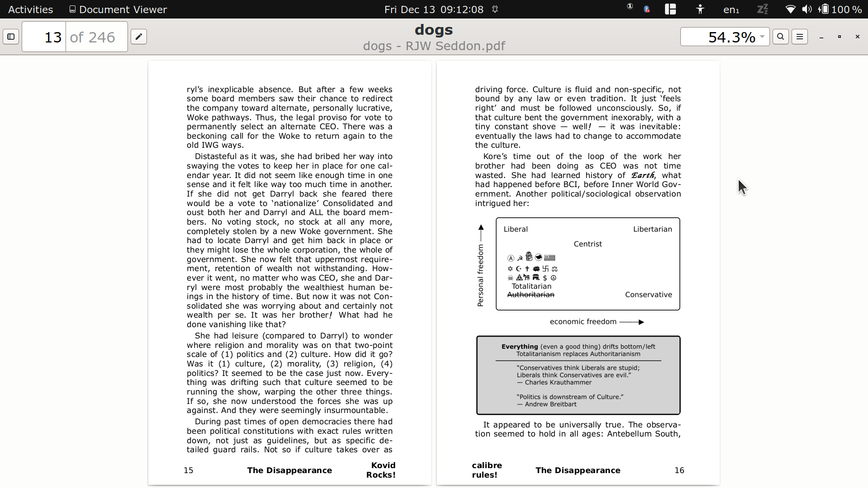Click the 'of 246' page count label
868x488 pixels.
pos(93,37)
